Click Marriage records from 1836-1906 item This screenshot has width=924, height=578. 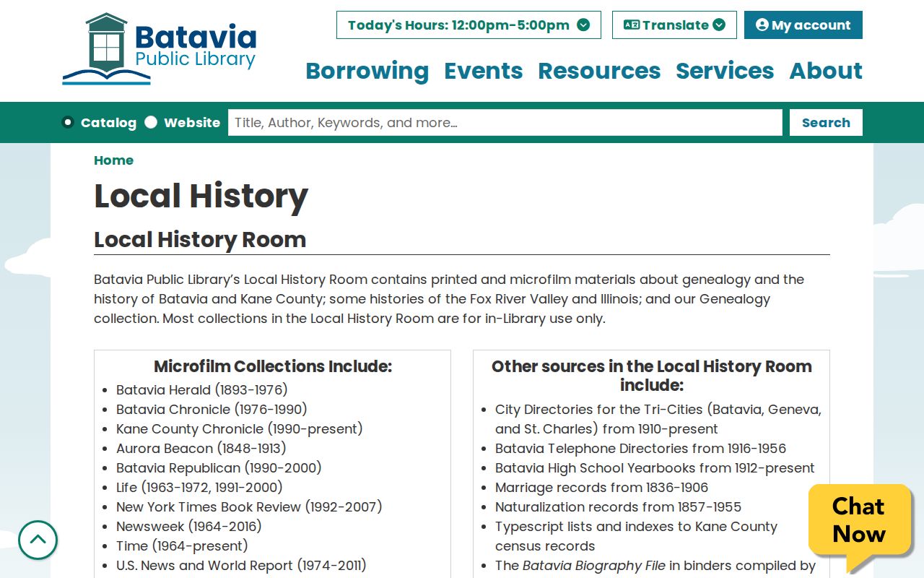601,488
